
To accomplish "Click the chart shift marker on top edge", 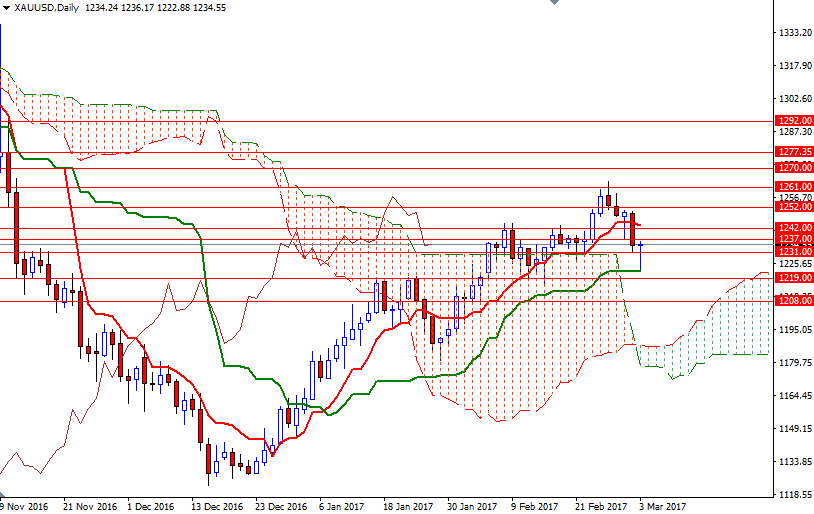I will [554, 4].
